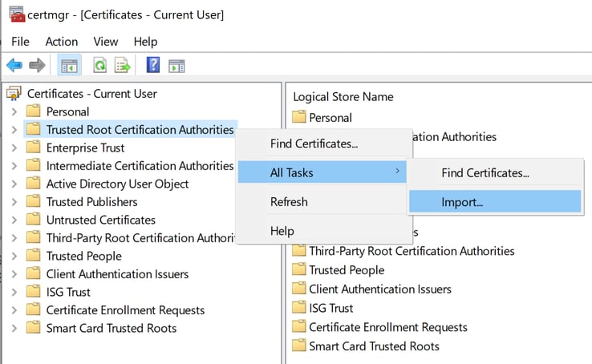Viewport: 592px width, 364px height.
Task: Select Third-Party Root Certification tree item
Action: point(140,238)
